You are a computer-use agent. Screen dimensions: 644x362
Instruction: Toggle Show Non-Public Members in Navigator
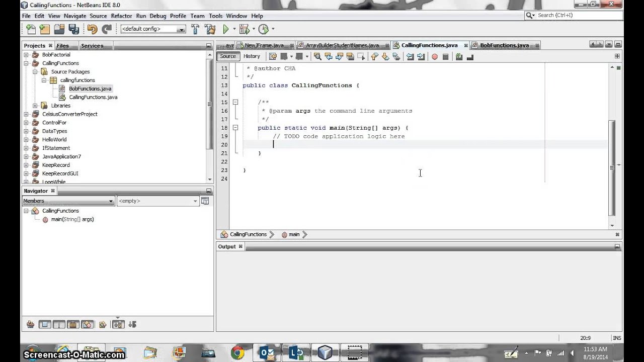coord(73,325)
